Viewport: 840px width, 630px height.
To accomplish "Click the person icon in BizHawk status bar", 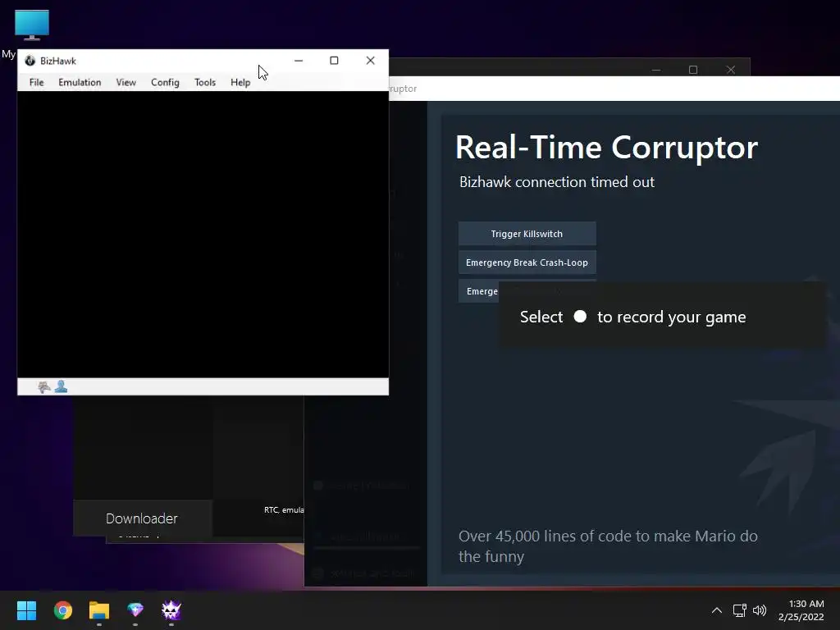I will (61, 386).
